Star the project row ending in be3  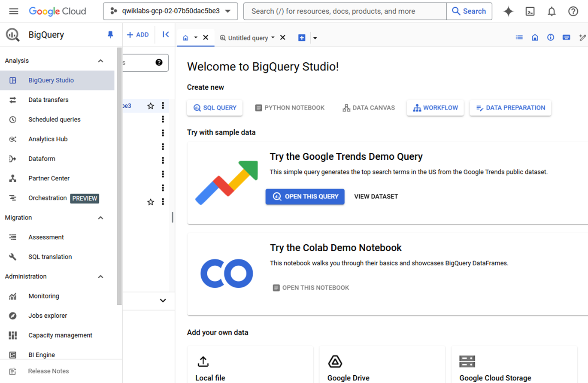[151, 106]
